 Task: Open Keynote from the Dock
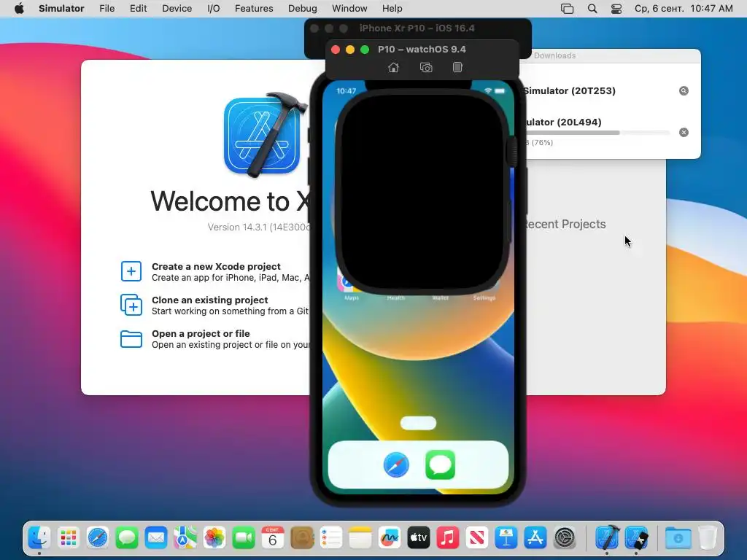click(x=506, y=538)
